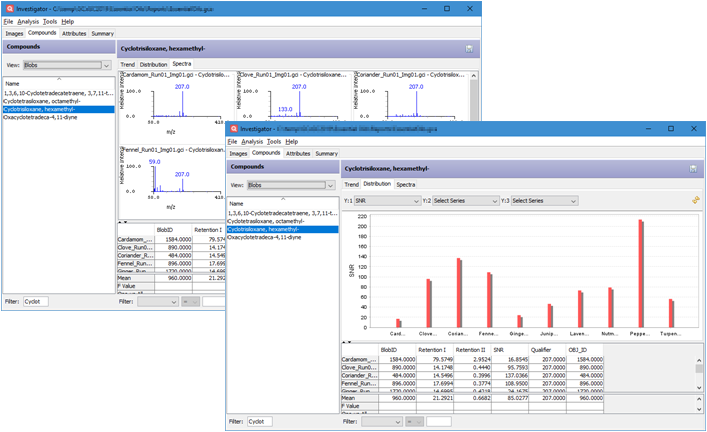The image size is (707, 432).
Task: Click the export icon in the back window's compound header
Action: [469, 48]
